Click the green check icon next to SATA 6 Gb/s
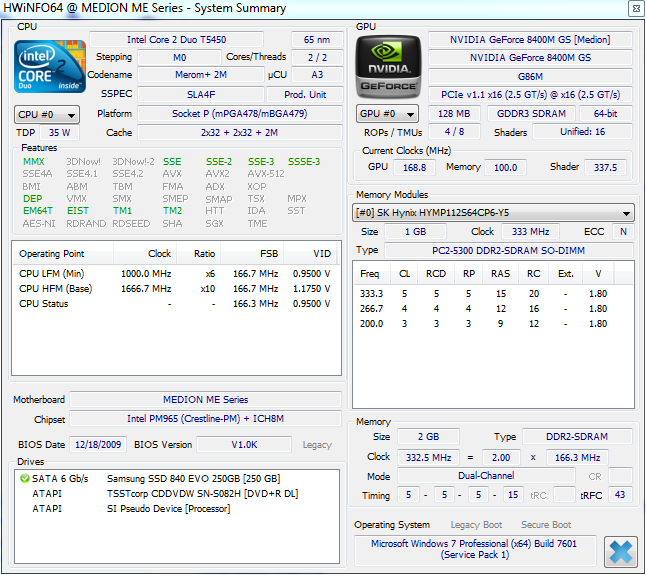Viewport: 646px width, 575px height. click(x=25, y=478)
